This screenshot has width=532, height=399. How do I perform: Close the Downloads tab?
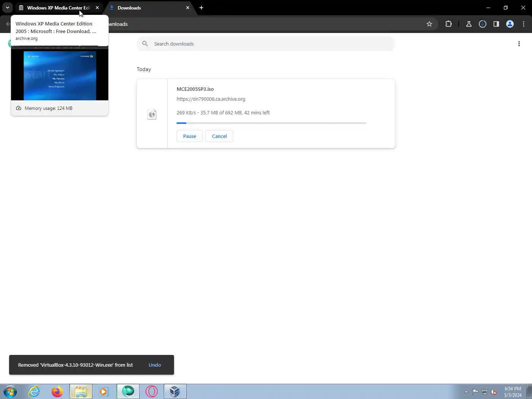[x=188, y=8]
